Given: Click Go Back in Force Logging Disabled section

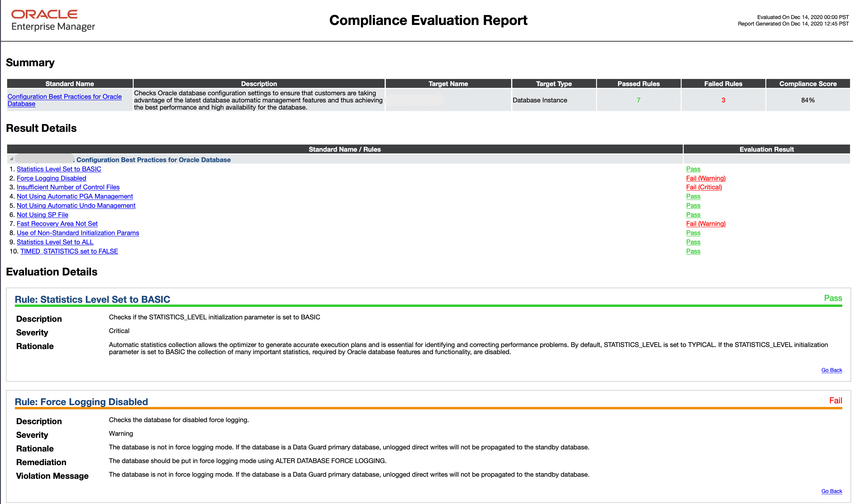Looking at the screenshot, I should coord(831,491).
